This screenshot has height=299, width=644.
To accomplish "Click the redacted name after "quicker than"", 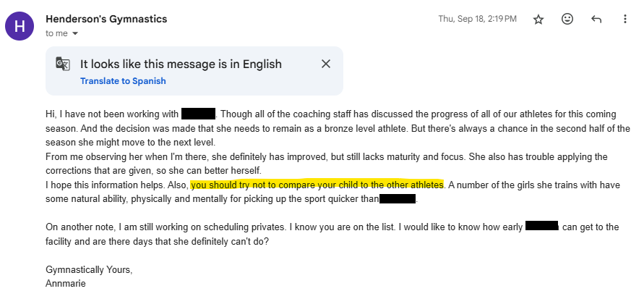I will (398, 198).
